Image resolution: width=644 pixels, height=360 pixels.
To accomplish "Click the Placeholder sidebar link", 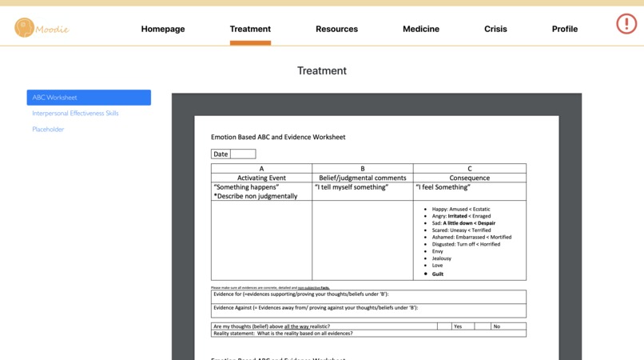I will [48, 129].
